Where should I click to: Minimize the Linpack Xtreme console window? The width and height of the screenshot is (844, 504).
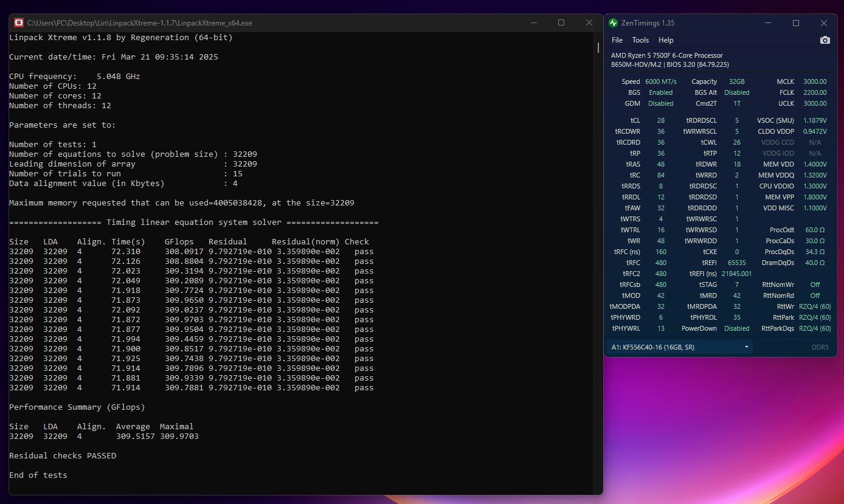click(533, 23)
